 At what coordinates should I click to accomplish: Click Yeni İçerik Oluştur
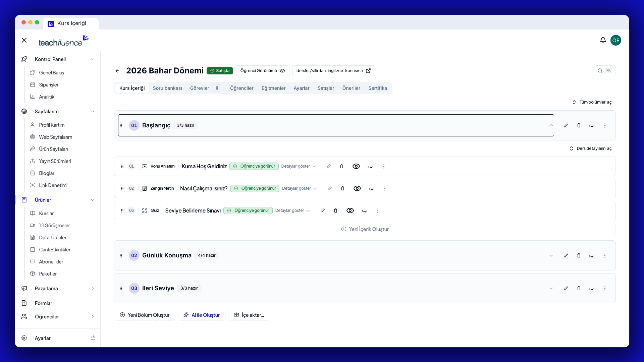(365, 229)
